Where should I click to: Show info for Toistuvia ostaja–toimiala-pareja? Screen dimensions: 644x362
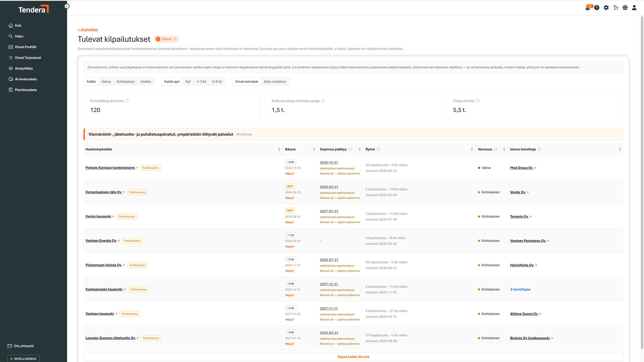click(323, 101)
